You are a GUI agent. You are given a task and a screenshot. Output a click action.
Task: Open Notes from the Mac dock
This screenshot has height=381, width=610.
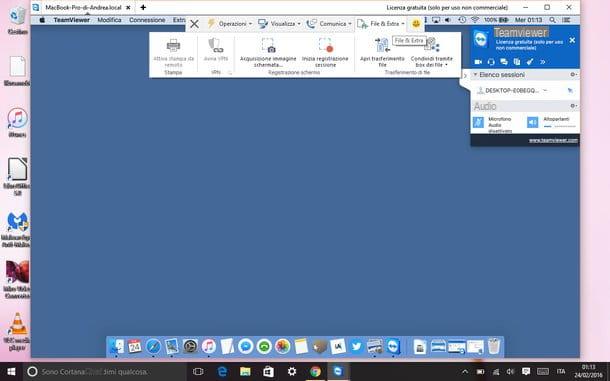click(x=301, y=346)
